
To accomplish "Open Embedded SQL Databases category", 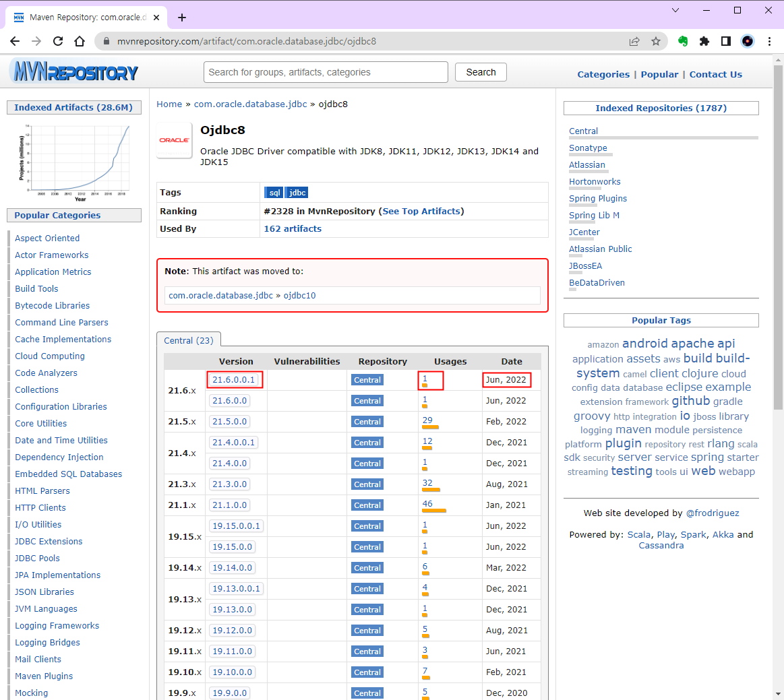I will coord(69,474).
